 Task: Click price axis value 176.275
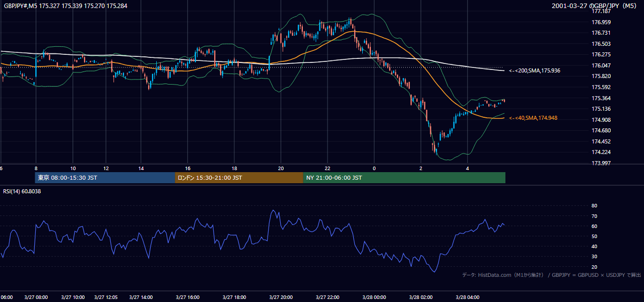[601, 54]
